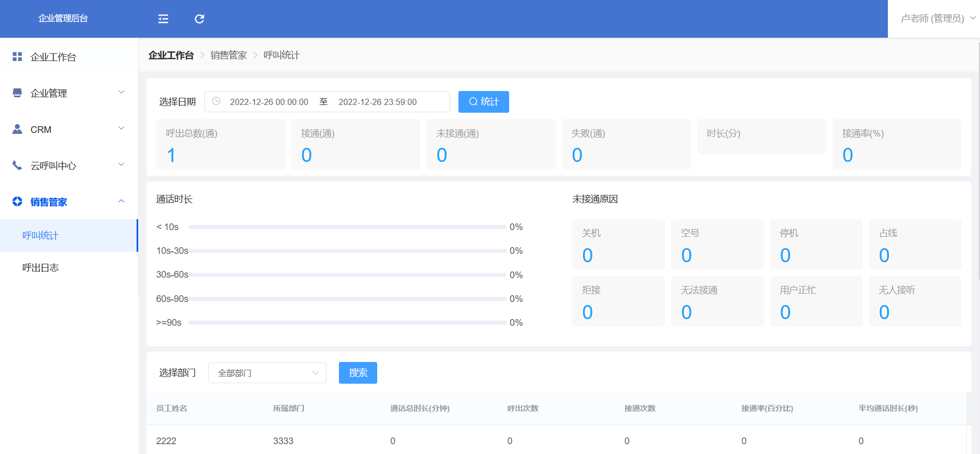Screen dimensions: 980x454
Task: Click the 接通率(百分比) column header
Action: click(x=767, y=408)
